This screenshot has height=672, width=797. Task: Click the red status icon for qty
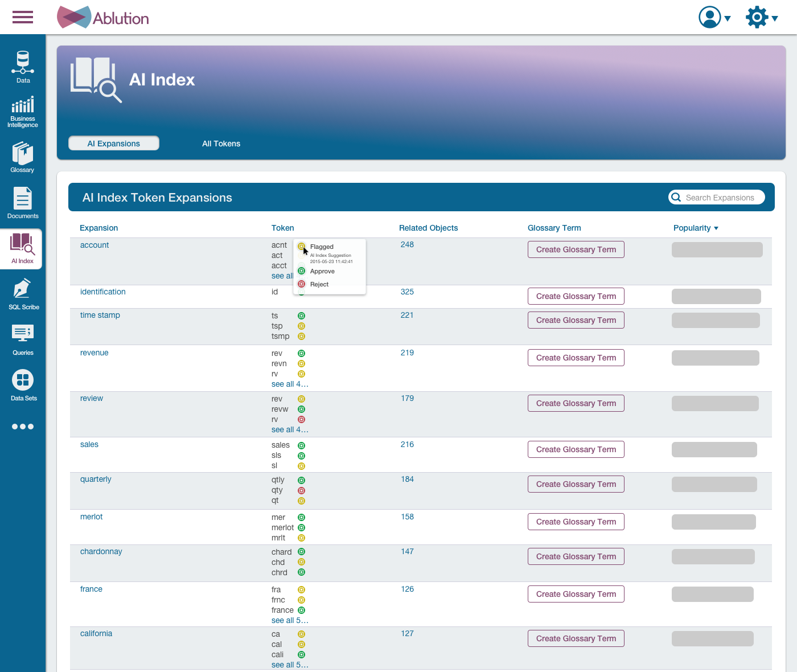pos(302,490)
